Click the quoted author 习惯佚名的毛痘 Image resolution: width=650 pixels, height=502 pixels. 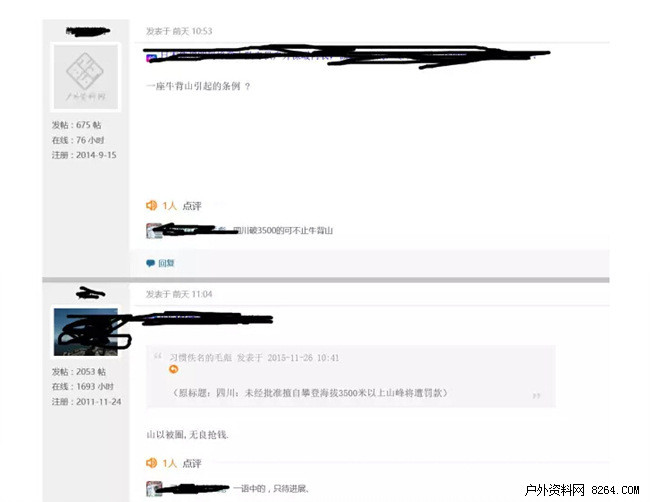tap(200, 358)
